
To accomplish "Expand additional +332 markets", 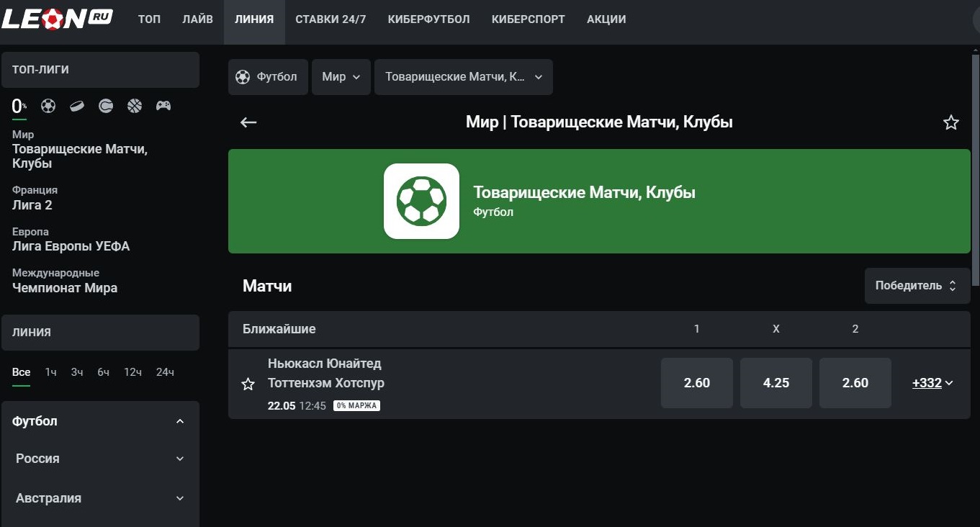I will coord(932,383).
